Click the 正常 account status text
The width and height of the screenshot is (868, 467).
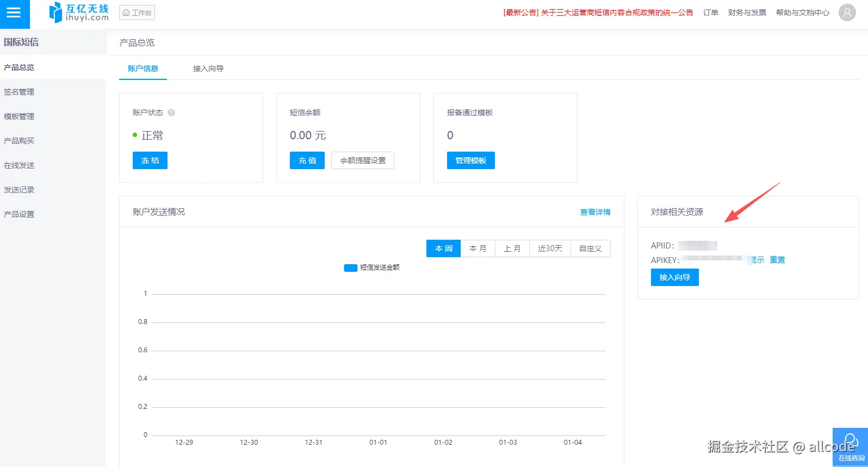[152, 135]
